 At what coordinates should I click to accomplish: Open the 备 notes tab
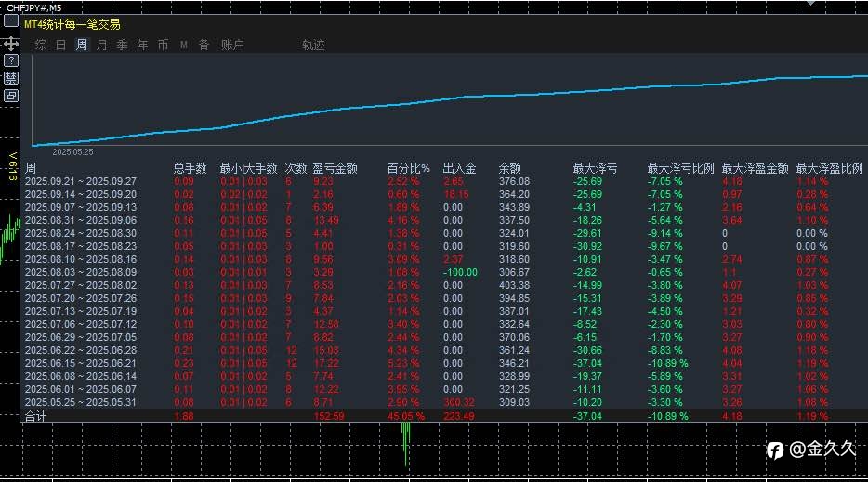coord(204,45)
